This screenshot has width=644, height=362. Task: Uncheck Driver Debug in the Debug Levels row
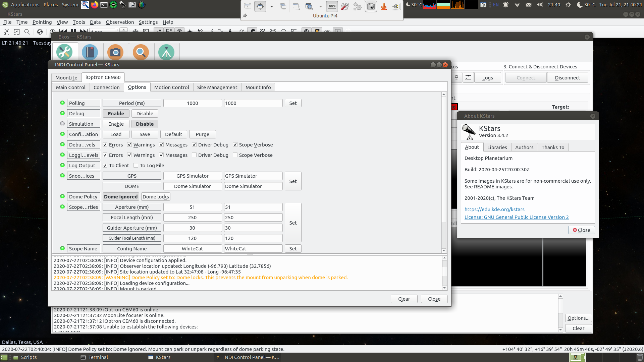(194, 145)
